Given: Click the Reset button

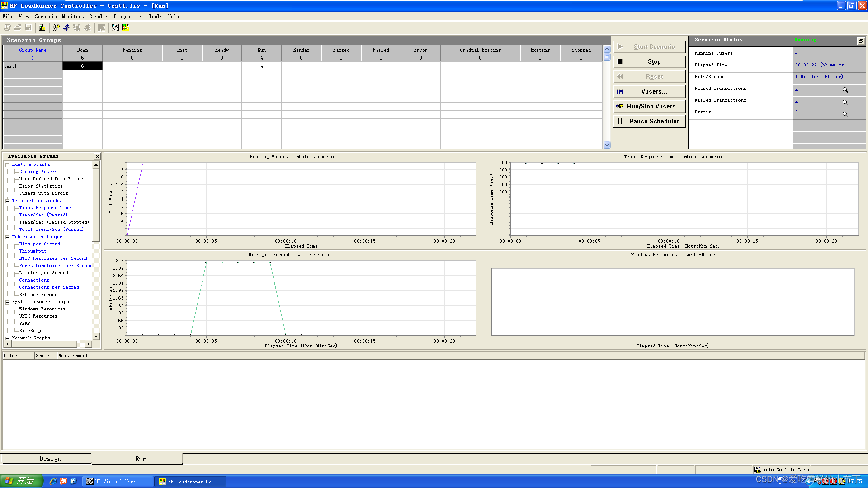Looking at the screenshot, I should coord(649,76).
